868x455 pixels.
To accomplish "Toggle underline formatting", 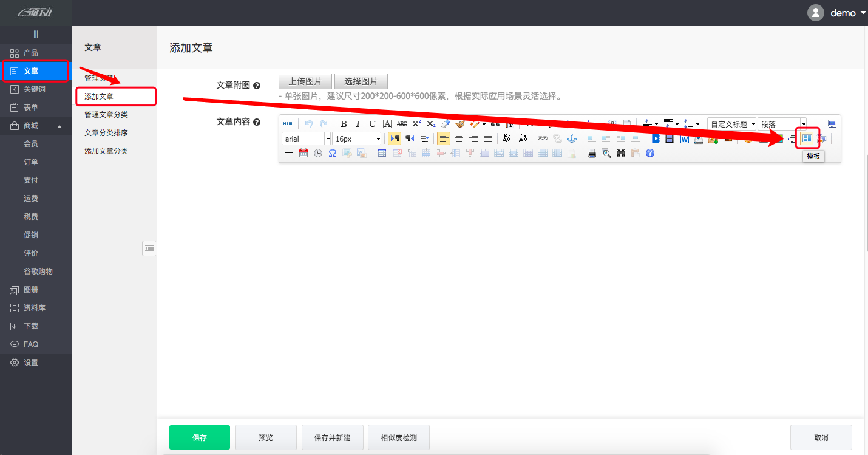I will click(373, 124).
